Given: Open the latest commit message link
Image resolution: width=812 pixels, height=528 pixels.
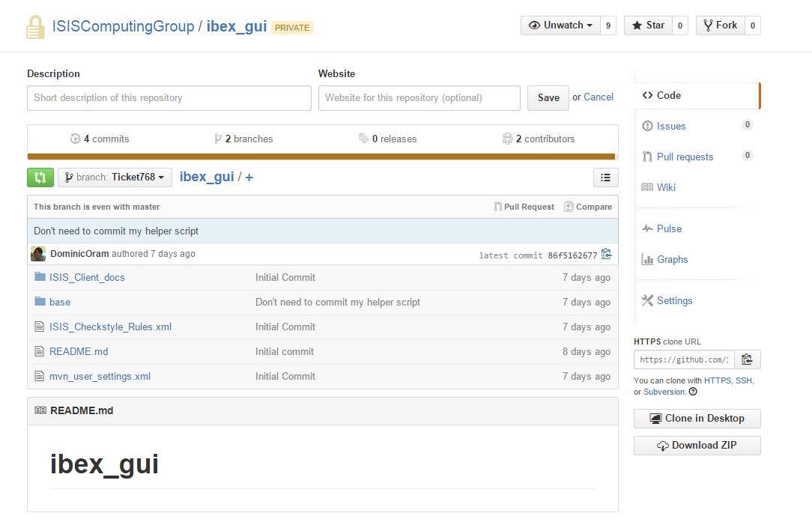Looking at the screenshot, I should tap(116, 231).
